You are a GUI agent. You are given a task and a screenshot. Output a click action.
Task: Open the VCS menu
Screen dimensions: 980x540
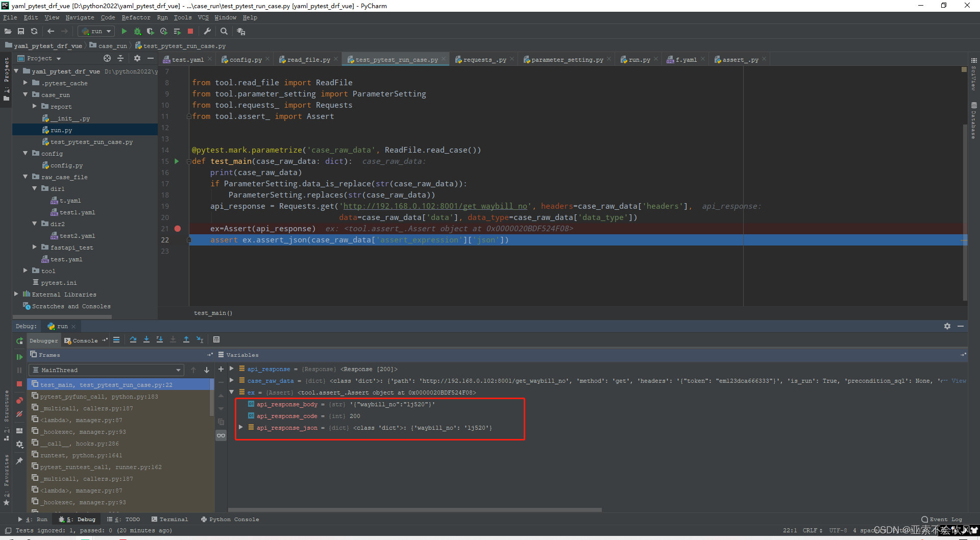pos(203,17)
